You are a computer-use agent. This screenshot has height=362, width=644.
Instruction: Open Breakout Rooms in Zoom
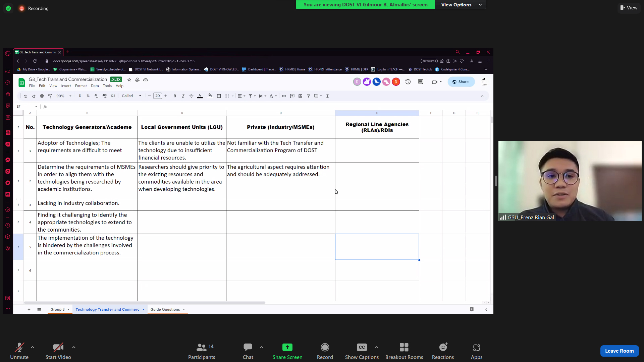tap(404, 351)
